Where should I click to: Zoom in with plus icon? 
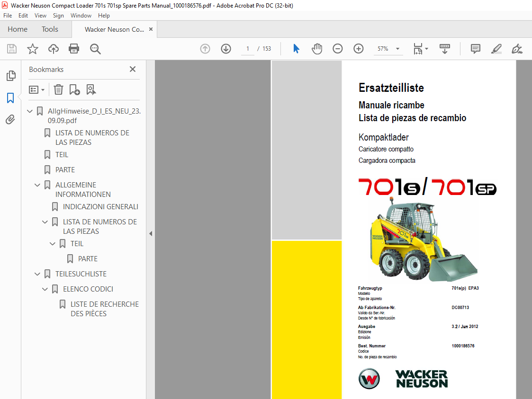359,49
